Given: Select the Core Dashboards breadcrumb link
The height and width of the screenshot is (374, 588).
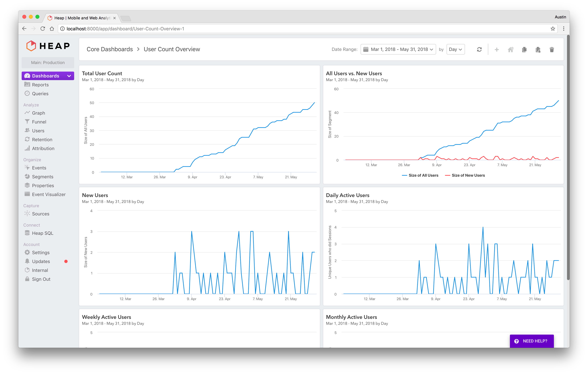Looking at the screenshot, I should tap(111, 49).
